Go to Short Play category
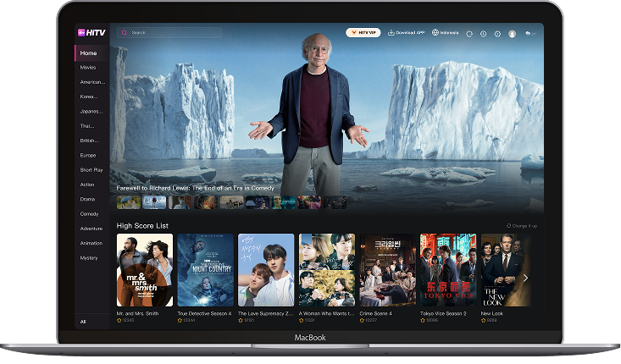621x364 pixels. pos(91,169)
